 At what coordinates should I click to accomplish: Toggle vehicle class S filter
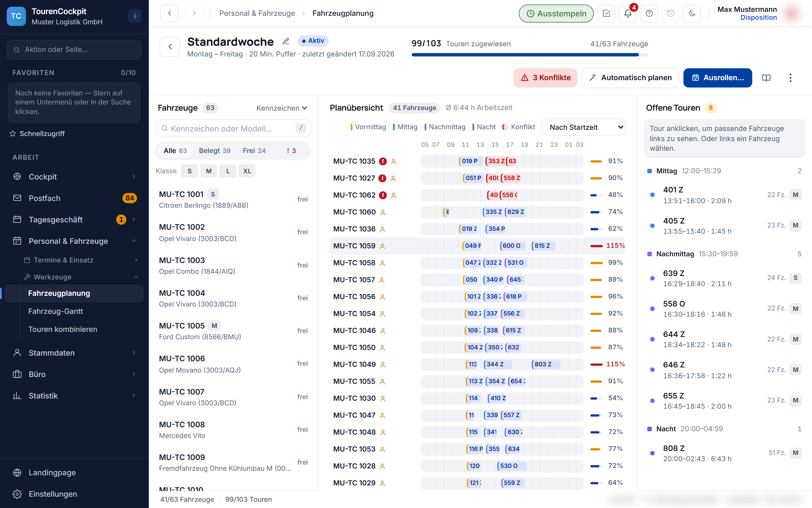pyautogui.click(x=189, y=171)
